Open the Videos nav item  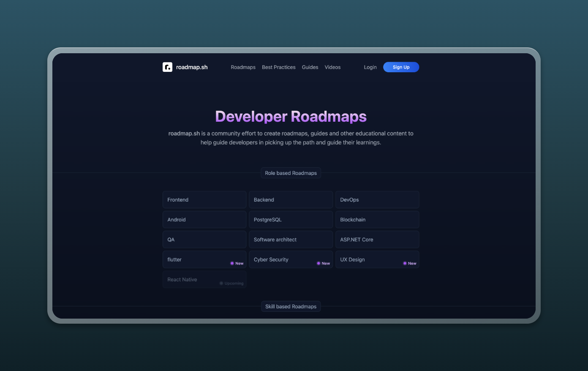click(332, 67)
